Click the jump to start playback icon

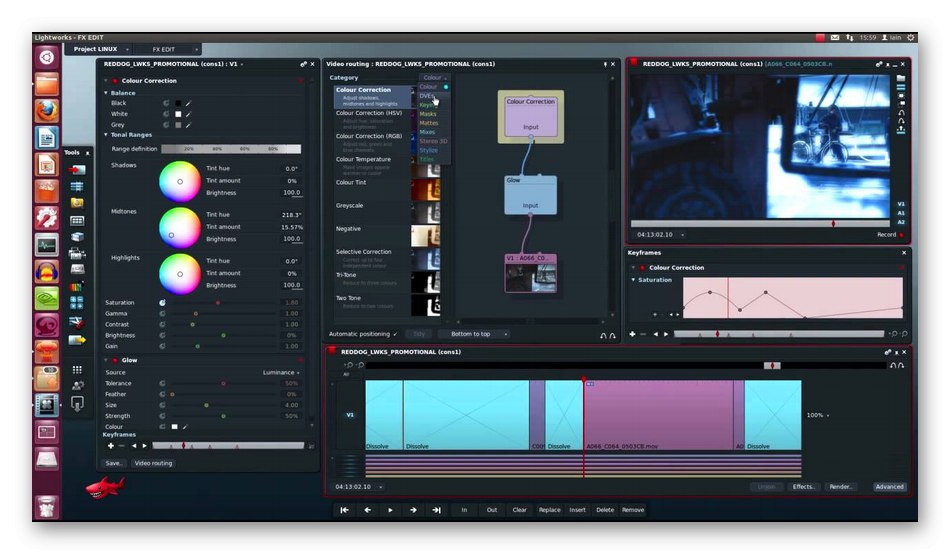[x=344, y=510]
